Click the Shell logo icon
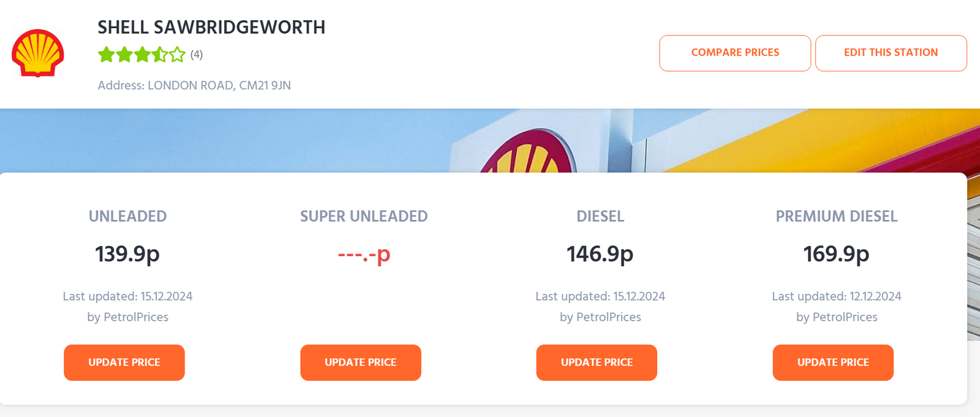Image resolution: width=980 pixels, height=417 pixels. point(38,53)
